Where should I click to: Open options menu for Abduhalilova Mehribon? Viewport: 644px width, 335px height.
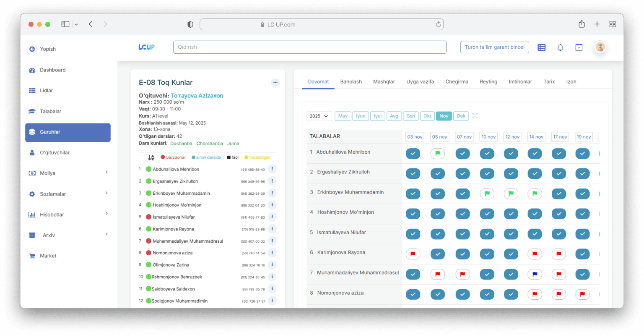coord(272,169)
